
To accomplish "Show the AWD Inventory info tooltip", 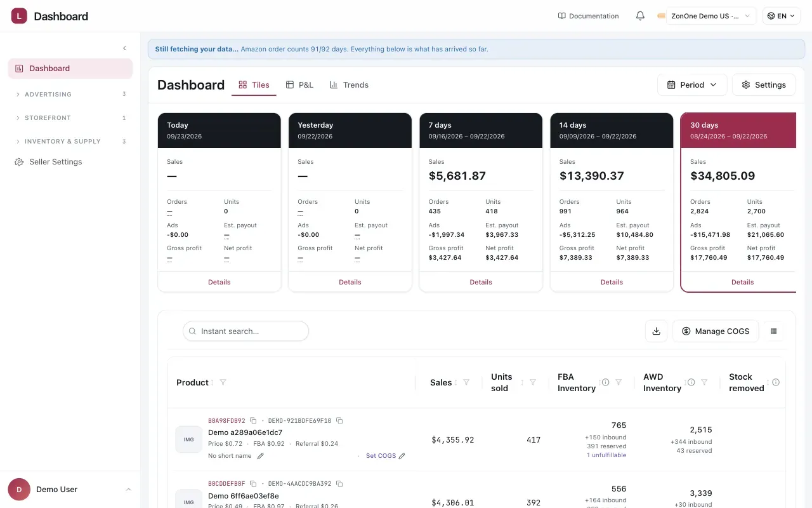I will pos(691,382).
